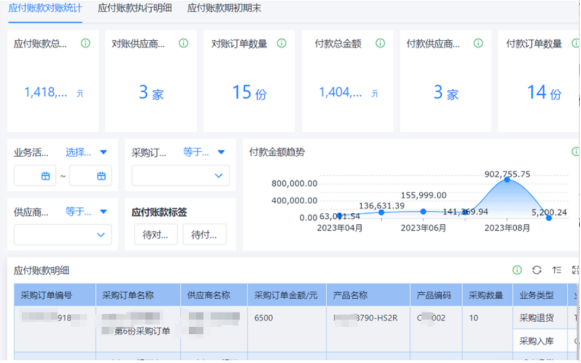
Task: Open 等于 condition dropdown for 供应商
Action: (x=86, y=212)
